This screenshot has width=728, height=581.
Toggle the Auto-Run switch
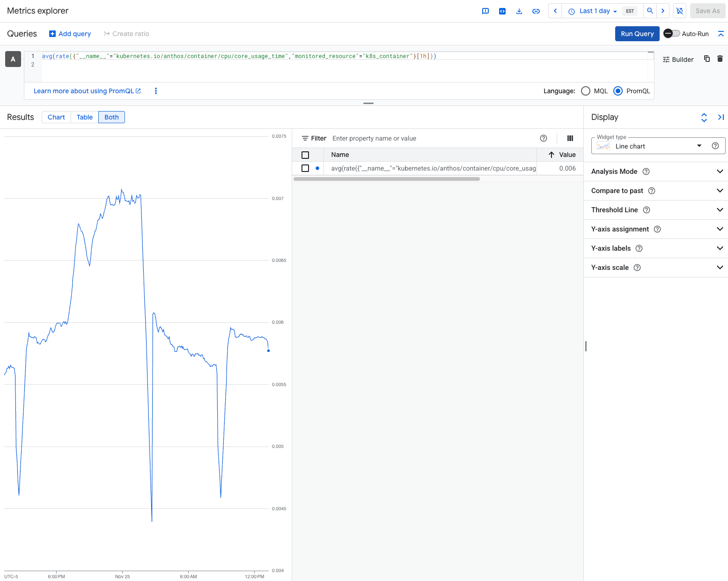point(672,34)
